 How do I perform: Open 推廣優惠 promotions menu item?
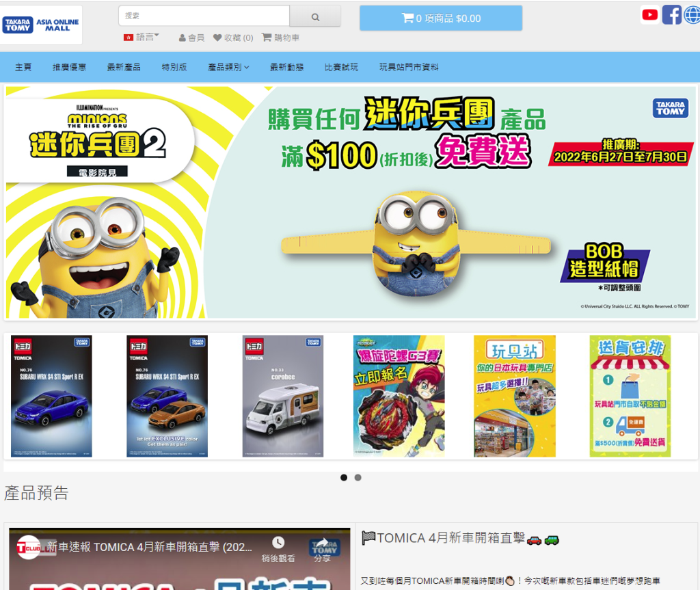[69, 67]
